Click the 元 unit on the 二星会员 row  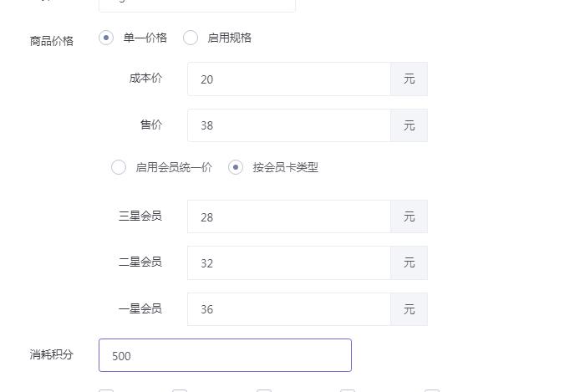tap(409, 263)
